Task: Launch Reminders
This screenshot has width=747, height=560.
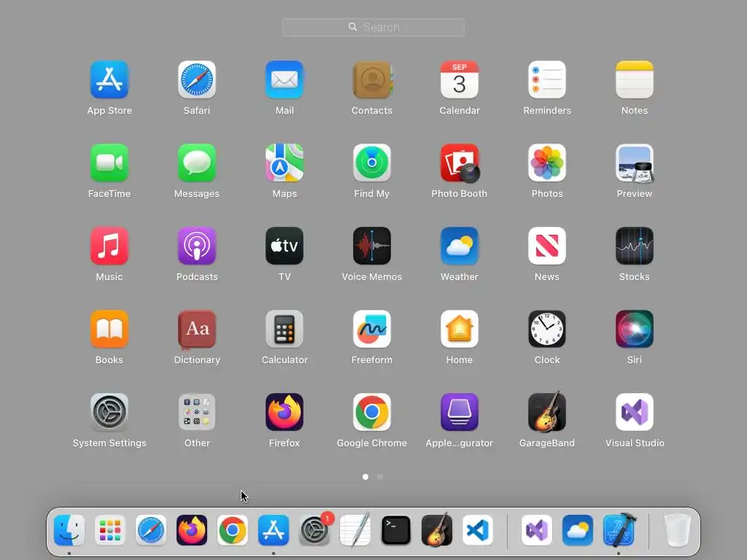Action: point(547,79)
